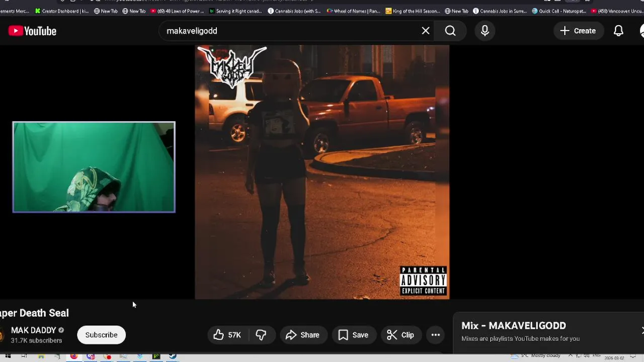Start voice search with the microphone icon

[485, 31]
